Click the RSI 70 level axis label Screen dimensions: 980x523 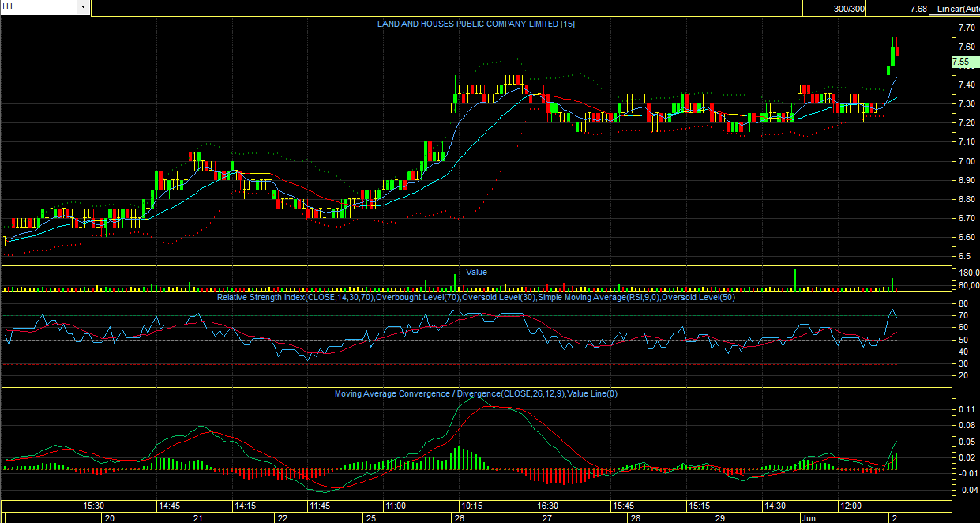pos(963,316)
